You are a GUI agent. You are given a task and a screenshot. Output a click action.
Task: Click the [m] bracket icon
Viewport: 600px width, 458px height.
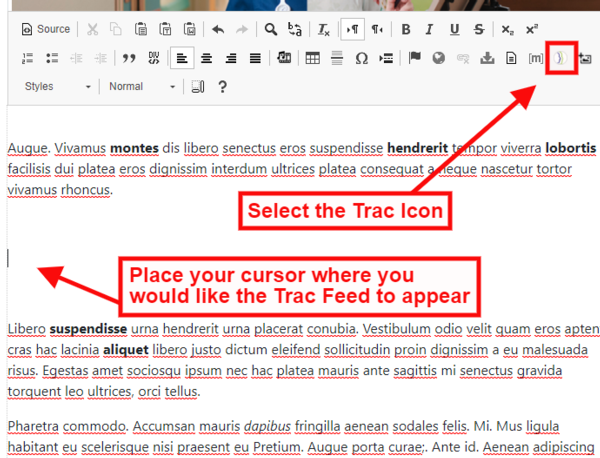pos(535,58)
